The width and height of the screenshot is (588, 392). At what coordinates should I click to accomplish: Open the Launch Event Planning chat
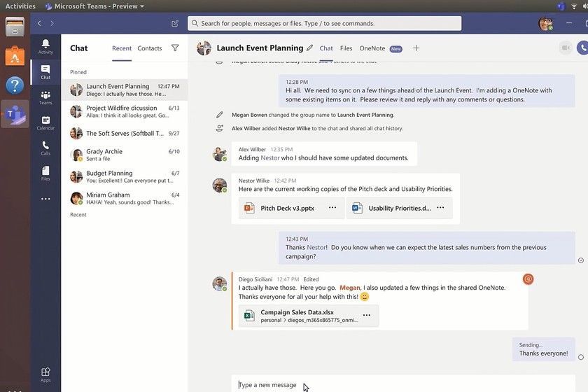point(125,90)
